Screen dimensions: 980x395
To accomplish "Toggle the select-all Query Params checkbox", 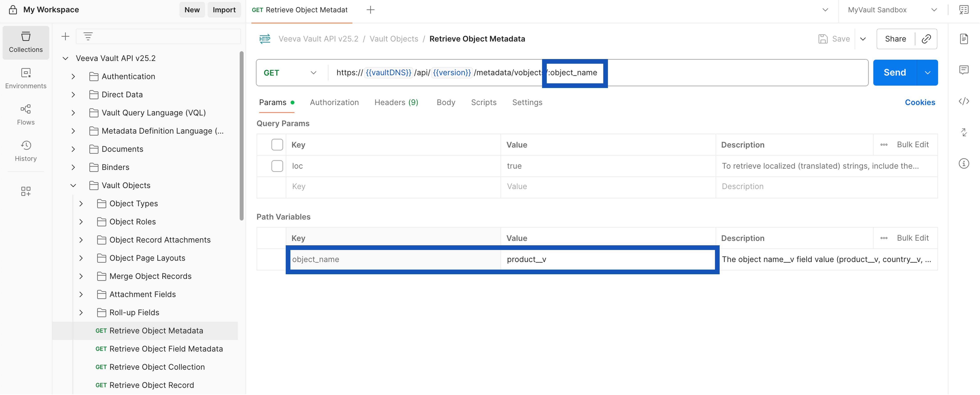I will pos(277,145).
